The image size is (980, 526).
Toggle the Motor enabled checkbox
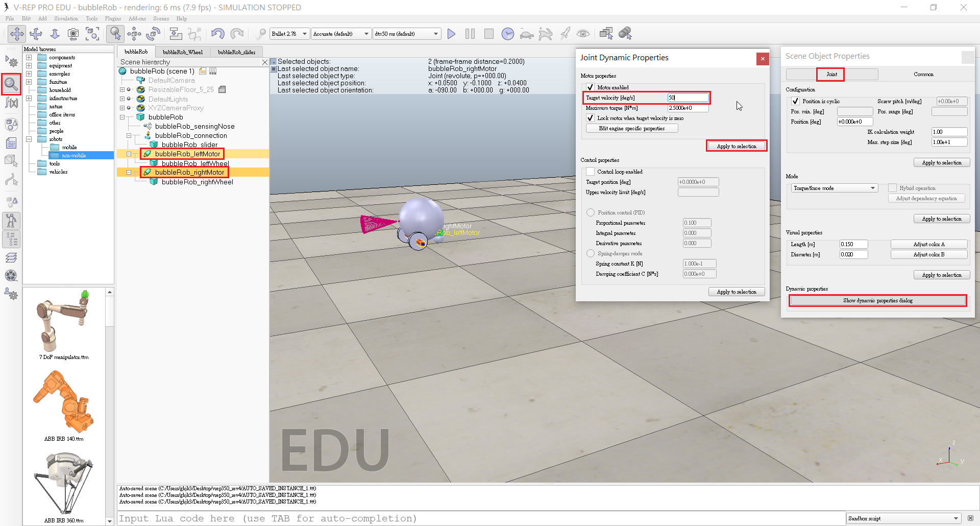pos(590,87)
